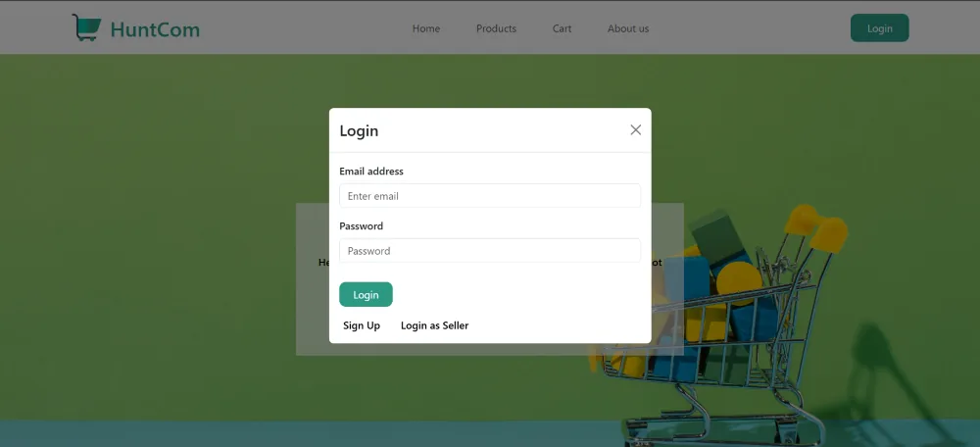Focus the Enter email input field
Screen dimensions: 980x447
point(489,196)
